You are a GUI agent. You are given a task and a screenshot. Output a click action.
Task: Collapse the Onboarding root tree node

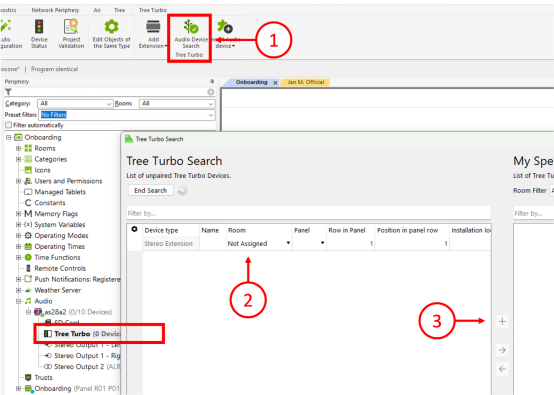[8, 137]
